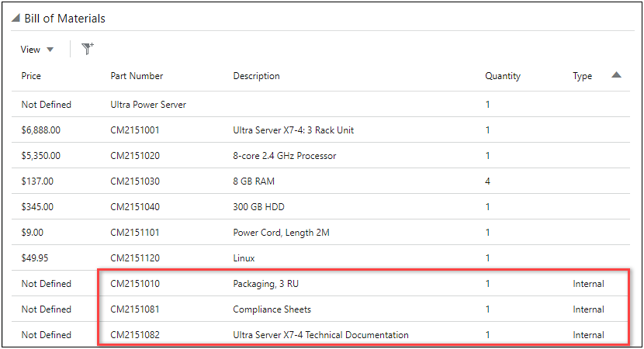Select the 8 GB RAM row
644x349 pixels.
(x=254, y=181)
